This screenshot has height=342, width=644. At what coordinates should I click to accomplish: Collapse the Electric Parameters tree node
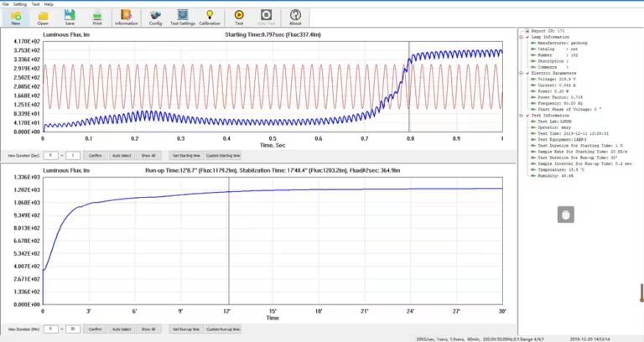[x=522, y=73]
